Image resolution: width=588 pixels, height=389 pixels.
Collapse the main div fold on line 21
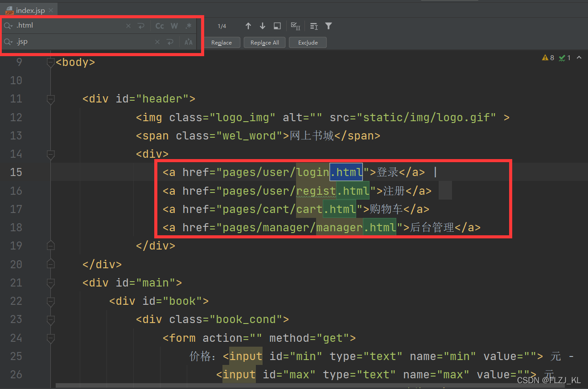click(x=50, y=283)
